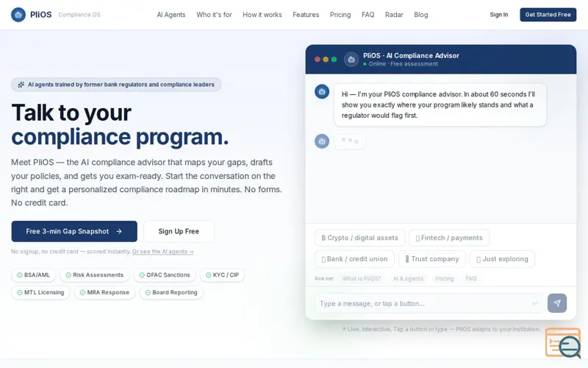Click the chat advisor avatar in header
The width and height of the screenshot is (588, 368).
(x=351, y=60)
